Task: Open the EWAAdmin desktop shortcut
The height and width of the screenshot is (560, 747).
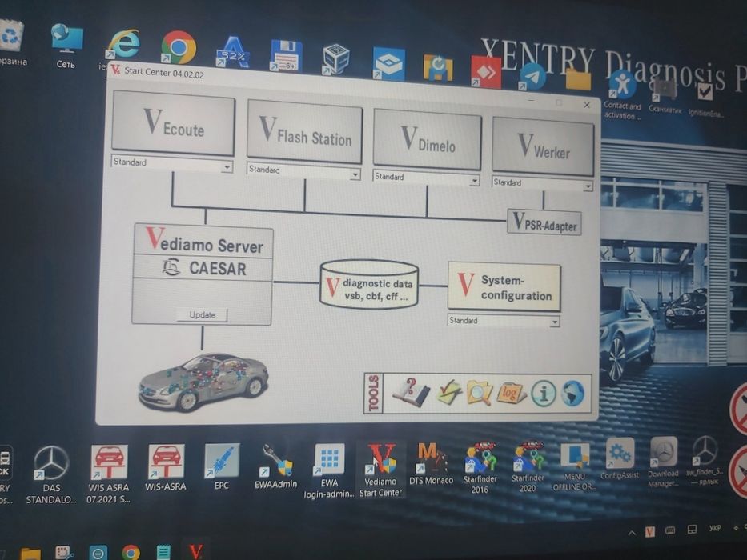Action: pos(275,466)
